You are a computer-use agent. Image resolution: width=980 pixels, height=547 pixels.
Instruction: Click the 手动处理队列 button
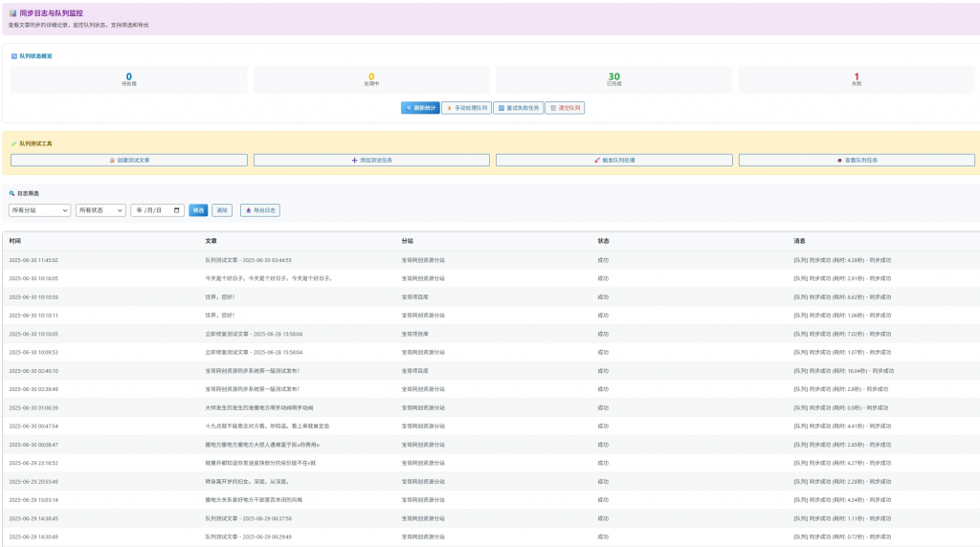pyautogui.click(x=466, y=108)
